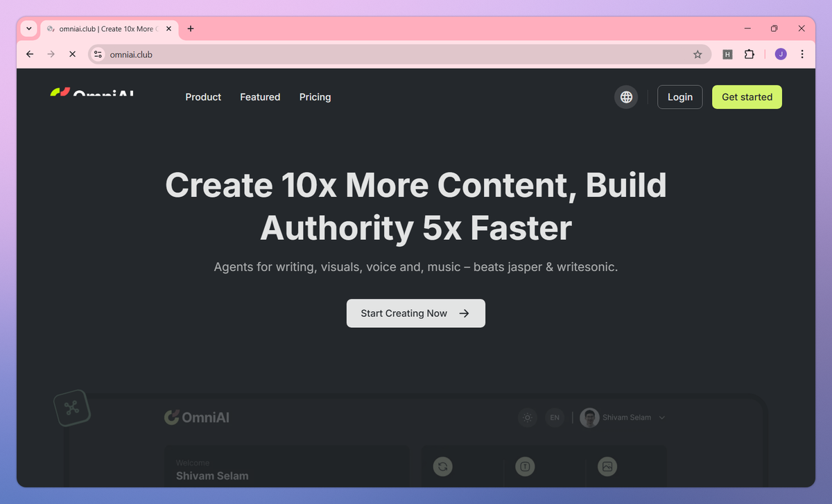
Task: Open the J profile avatar in Chrome
Action: click(x=781, y=54)
